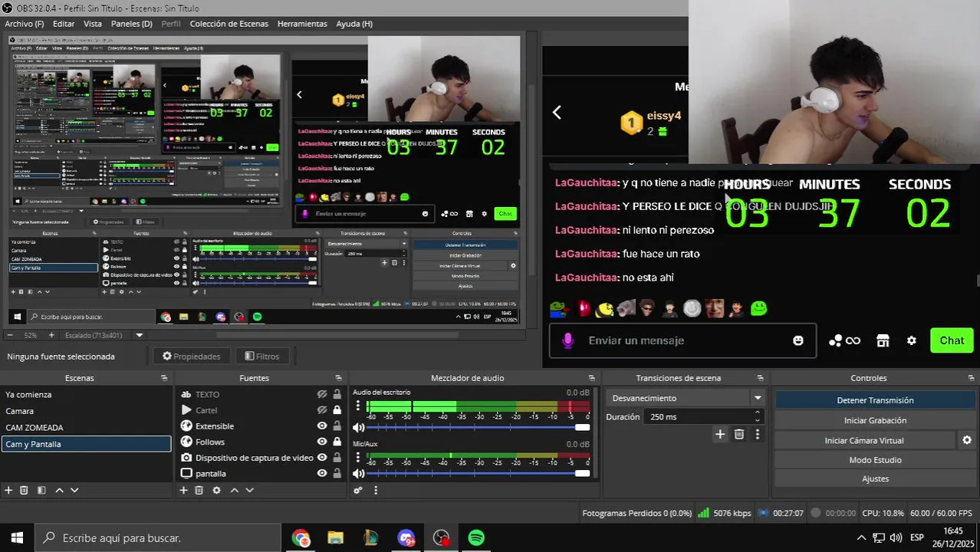
Task: Move the selected scene down
Action: click(74, 490)
